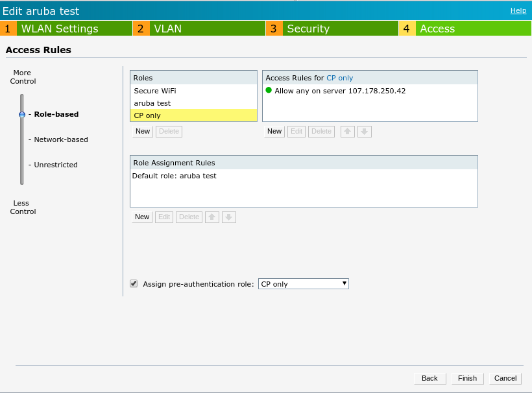Click the green status dot on the server rule
This screenshot has height=393, width=532.
268,91
